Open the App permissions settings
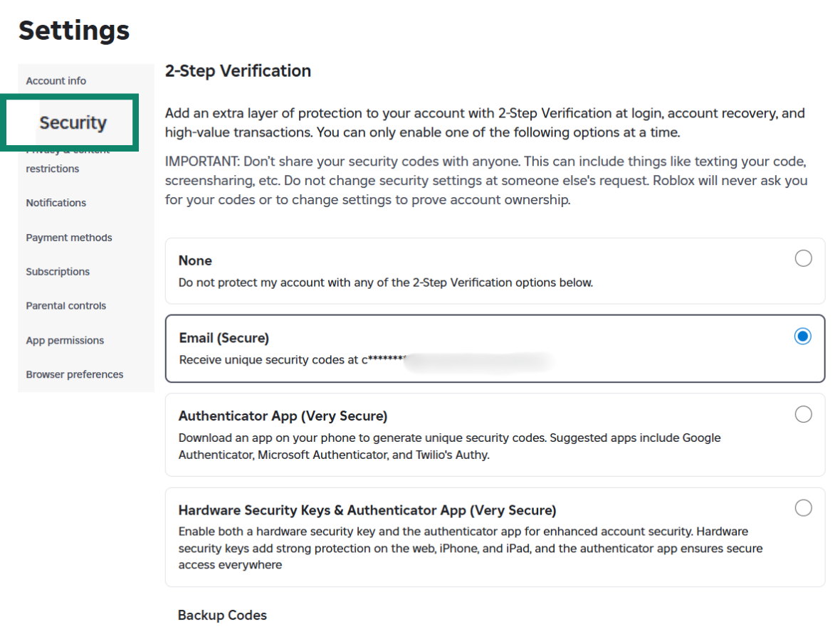 click(65, 340)
